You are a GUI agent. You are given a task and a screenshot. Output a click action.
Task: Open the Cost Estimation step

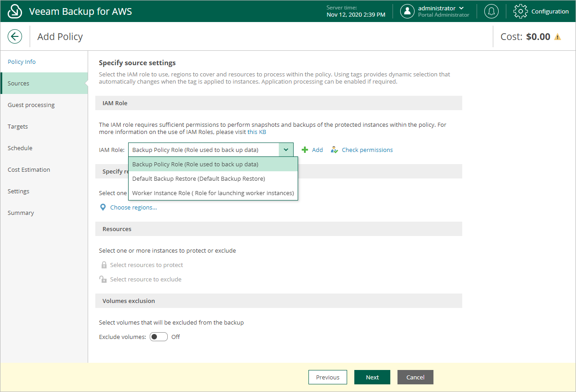pos(44,169)
